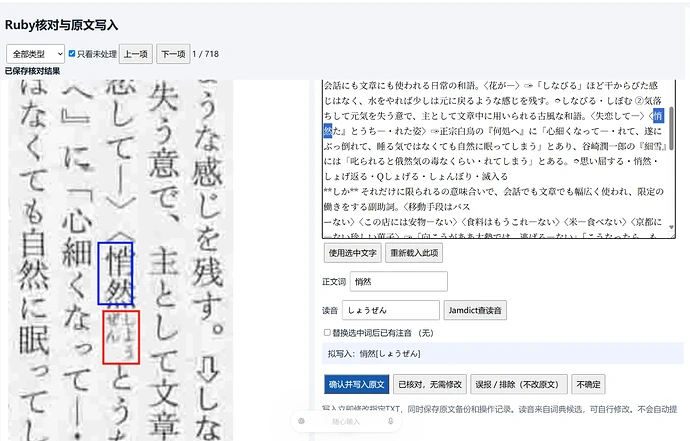Click the **しか** entry line in the text box
The height and width of the screenshot is (441, 690).
tap(494, 191)
